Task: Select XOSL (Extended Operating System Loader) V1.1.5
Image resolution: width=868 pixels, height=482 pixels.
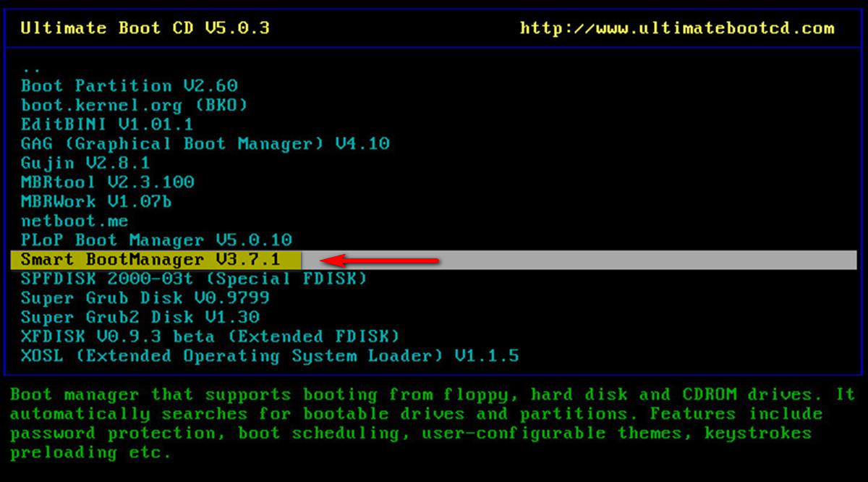Action: pyautogui.click(x=270, y=356)
